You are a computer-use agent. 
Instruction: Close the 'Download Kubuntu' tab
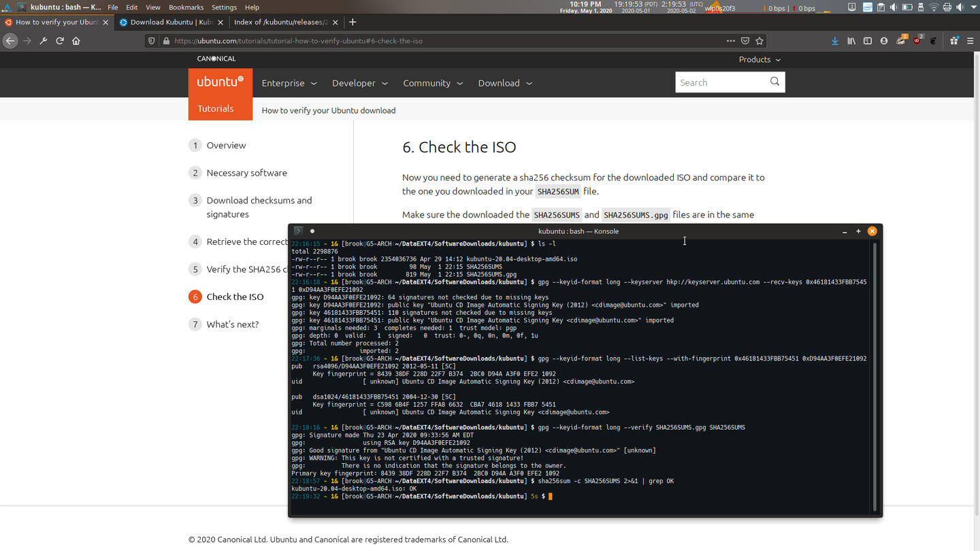click(x=220, y=22)
